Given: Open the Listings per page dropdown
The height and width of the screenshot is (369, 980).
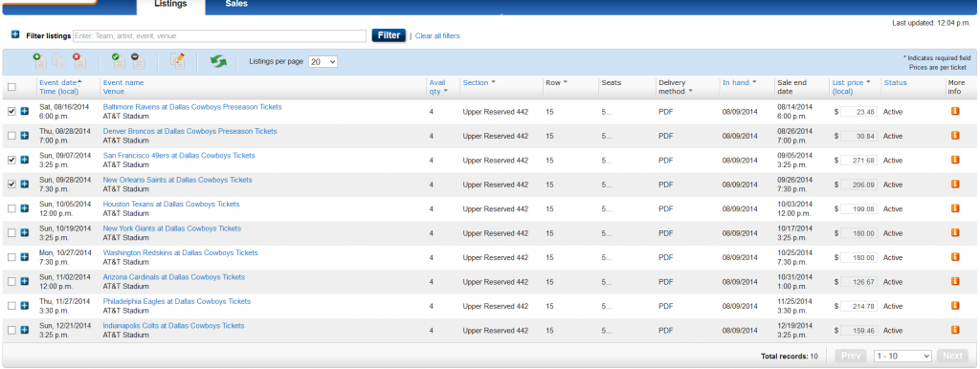Looking at the screenshot, I should [323, 62].
